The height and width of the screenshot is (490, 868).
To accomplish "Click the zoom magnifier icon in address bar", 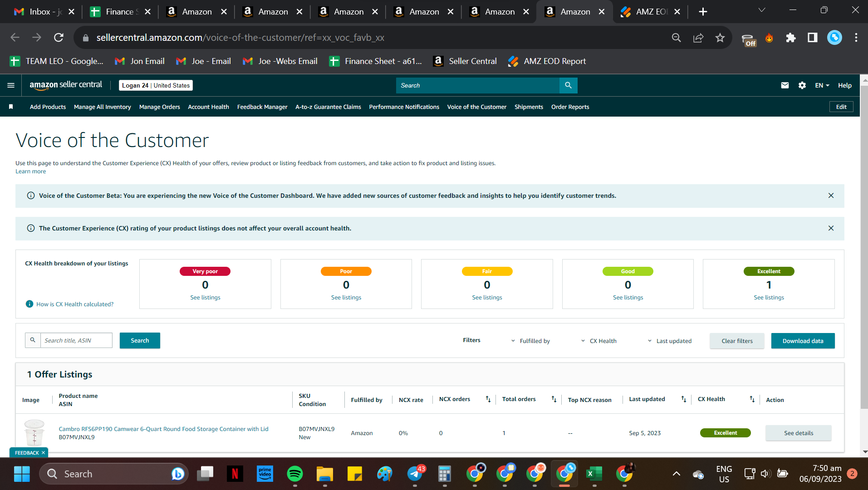I will point(677,38).
